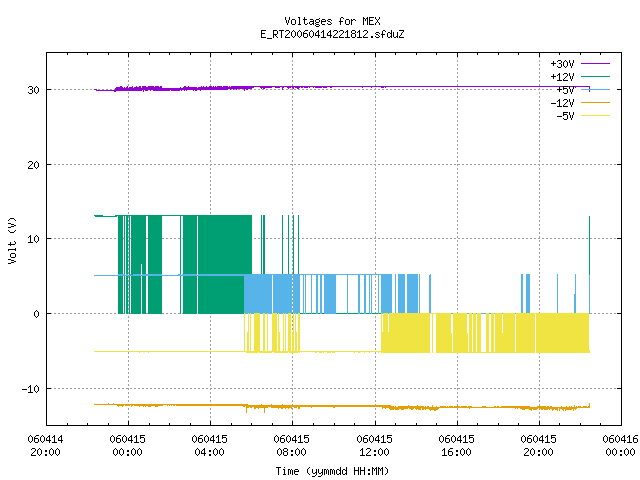Click the 20 value on y-axis
640x480 pixels.
point(33,165)
